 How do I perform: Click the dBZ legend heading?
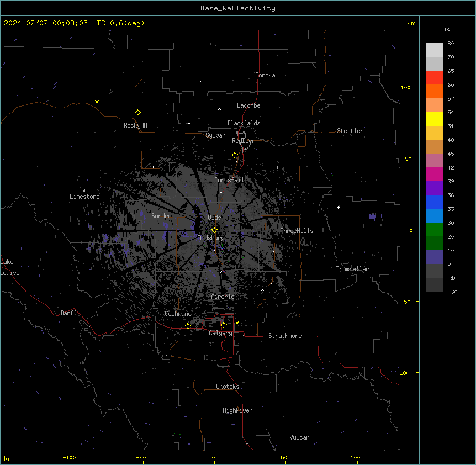447,30
